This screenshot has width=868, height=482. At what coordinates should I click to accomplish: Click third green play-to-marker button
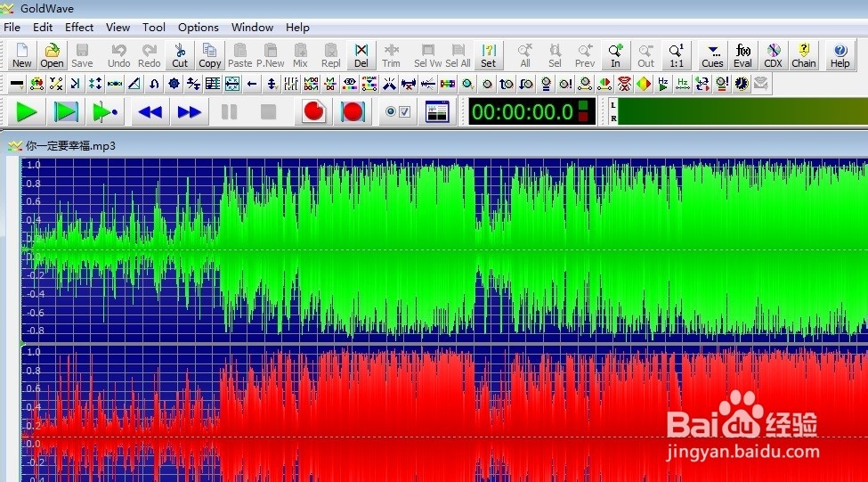[x=105, y=112]
